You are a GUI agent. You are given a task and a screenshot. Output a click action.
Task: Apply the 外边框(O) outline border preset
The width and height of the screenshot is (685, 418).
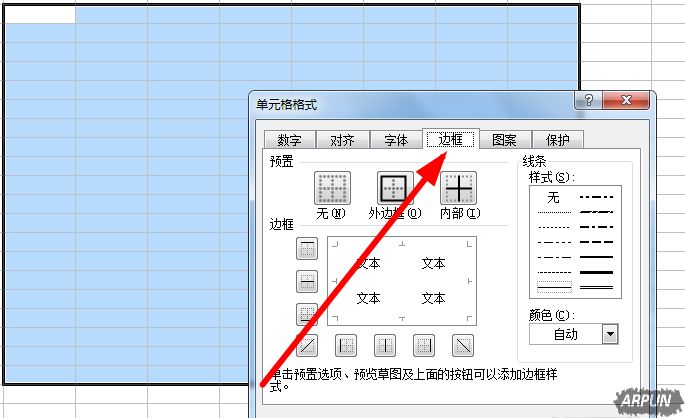(x=395, y=188)
